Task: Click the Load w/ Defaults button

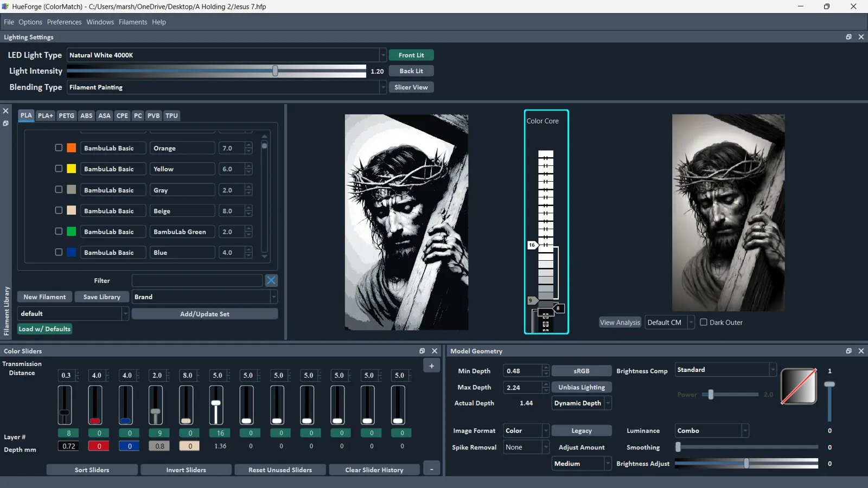Action: click(44, 329)
